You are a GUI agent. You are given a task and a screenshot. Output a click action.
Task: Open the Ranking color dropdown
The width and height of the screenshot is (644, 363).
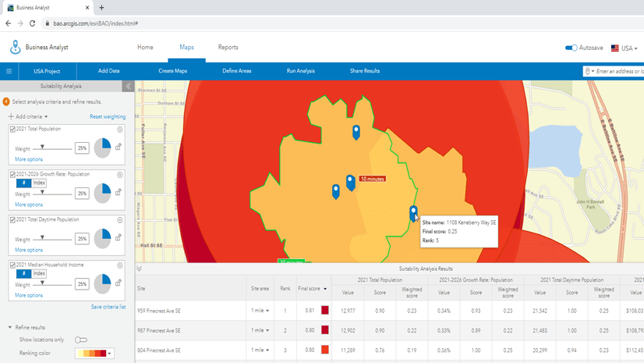tap(94, 354)
